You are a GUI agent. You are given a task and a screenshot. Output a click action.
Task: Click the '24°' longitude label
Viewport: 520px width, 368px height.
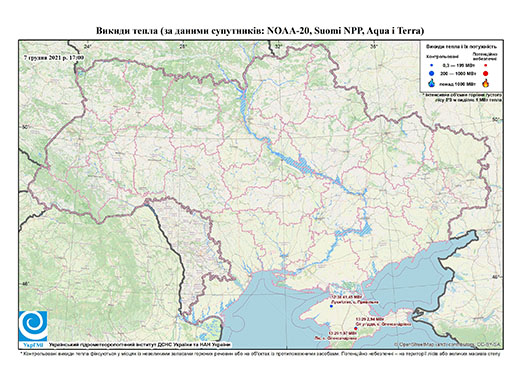point(88,46)
